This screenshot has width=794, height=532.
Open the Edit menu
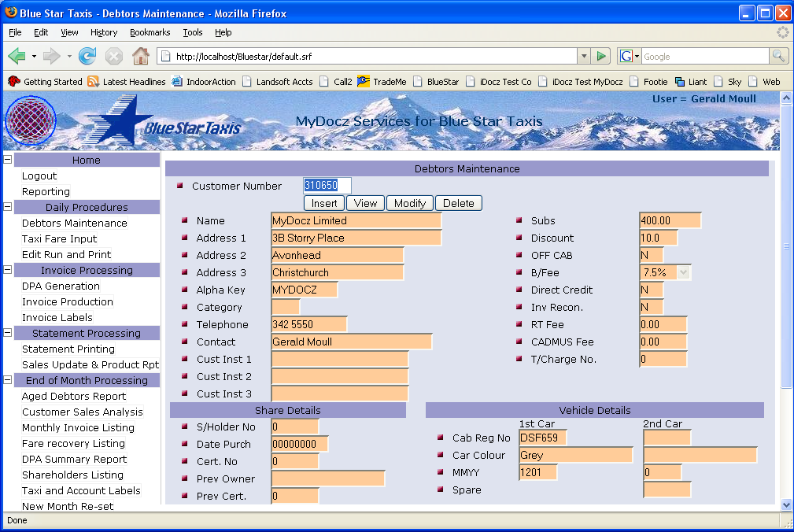click(41, 32)
